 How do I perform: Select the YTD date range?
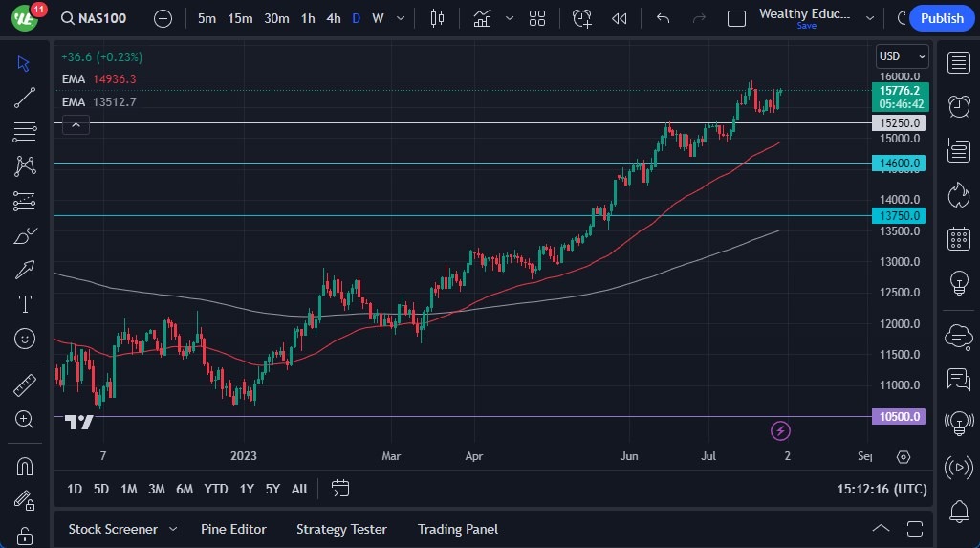pos(216,489)
